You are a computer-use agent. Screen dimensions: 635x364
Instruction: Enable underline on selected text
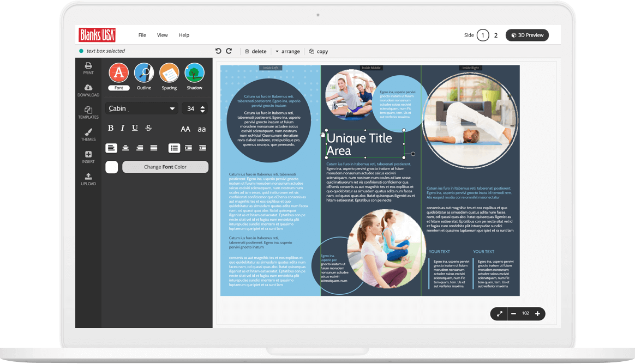point(135,129)
